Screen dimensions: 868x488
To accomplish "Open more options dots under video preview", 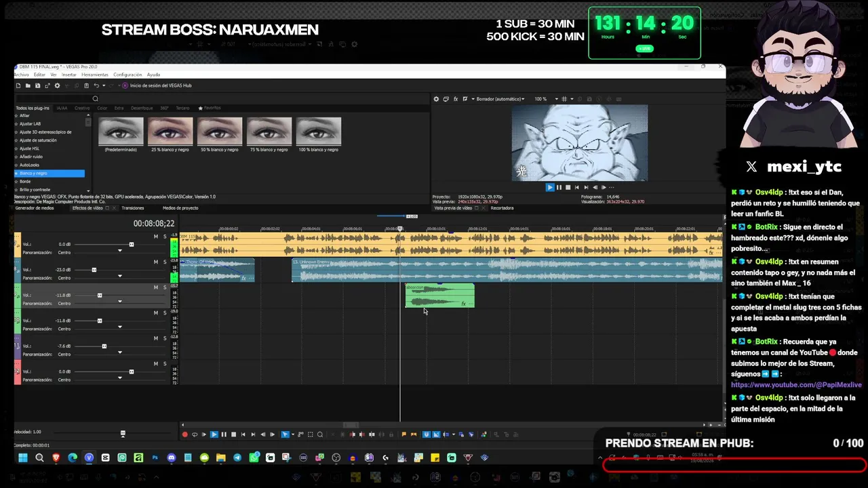I will point(611,187).
